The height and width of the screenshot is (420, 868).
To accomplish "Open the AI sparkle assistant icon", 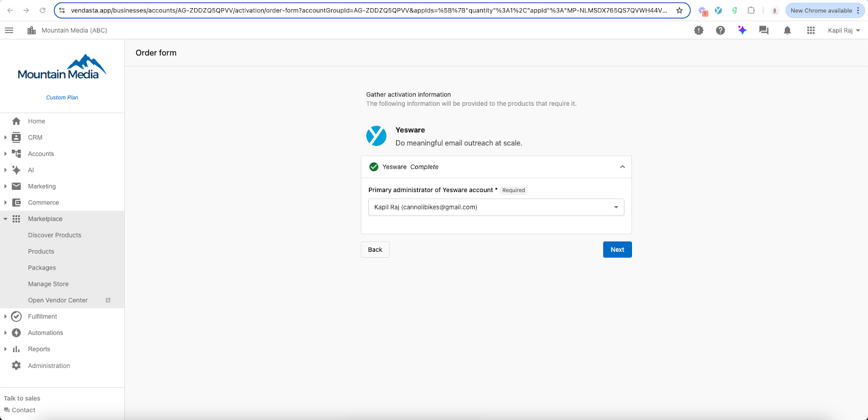I will [x=742, y=30].
